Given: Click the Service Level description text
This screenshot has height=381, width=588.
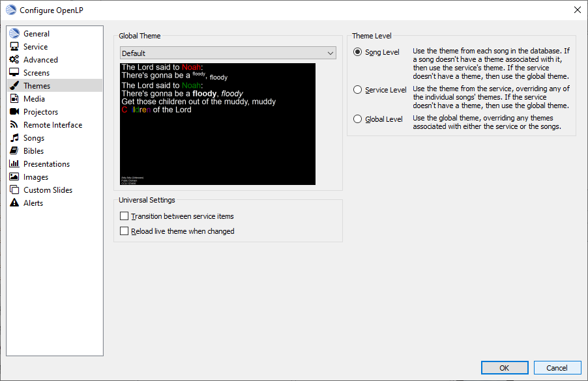Looking at the screenshot, I should pyautogui.click(x=492, y=97).
